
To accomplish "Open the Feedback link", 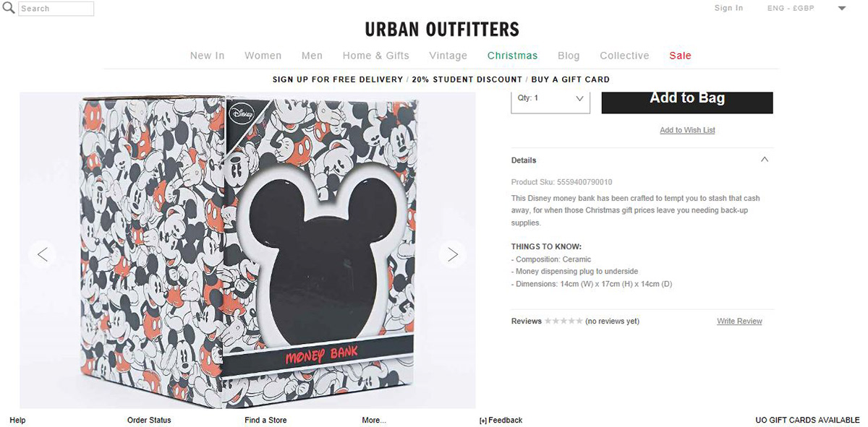I will [x=501, y=420].
